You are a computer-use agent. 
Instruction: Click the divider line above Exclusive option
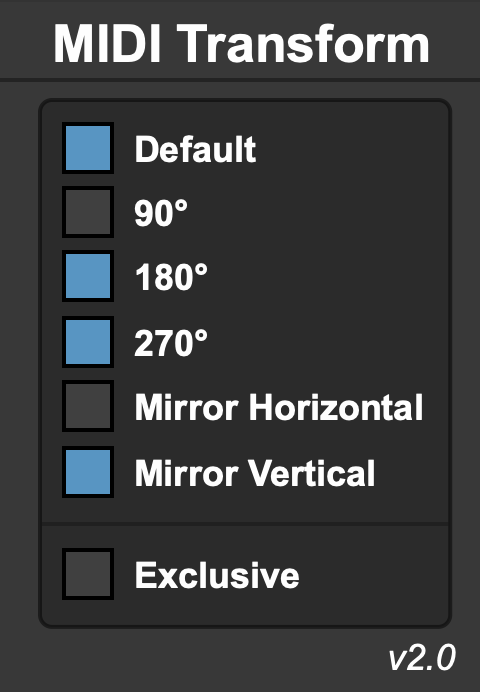pyautogui.click(x=245, y=524)
